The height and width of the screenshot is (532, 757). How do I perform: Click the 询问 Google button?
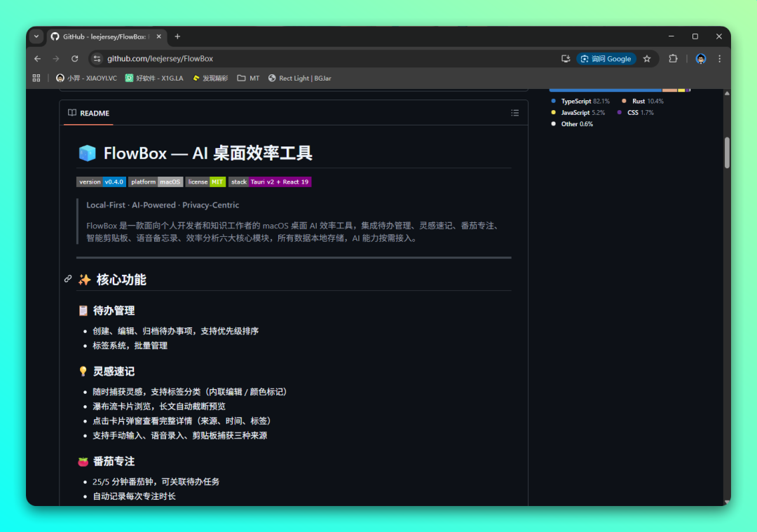pyautogui.click(x=606, y=59)
